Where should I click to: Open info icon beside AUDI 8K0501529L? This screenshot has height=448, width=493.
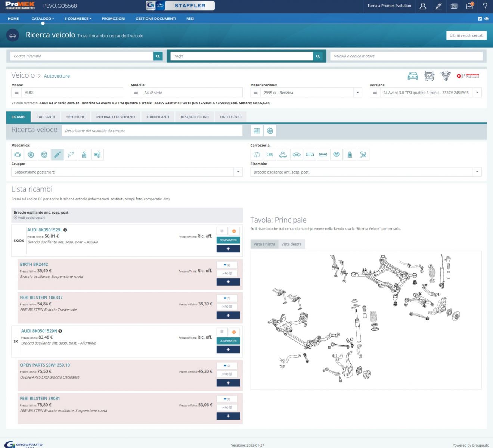pos(65,230)
